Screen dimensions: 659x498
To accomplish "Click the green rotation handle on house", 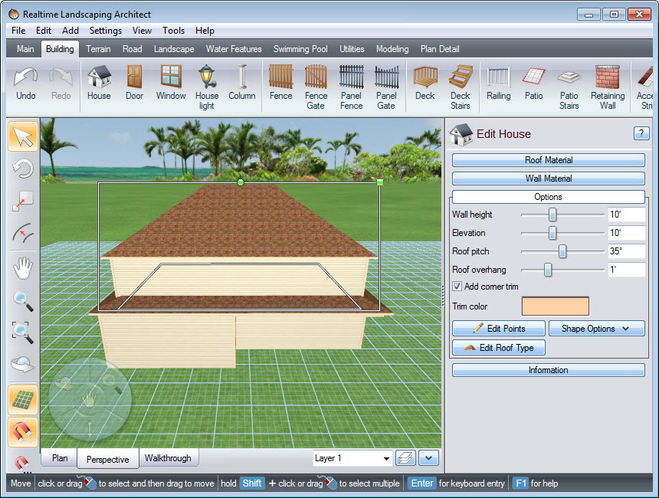I will point(241,182).
